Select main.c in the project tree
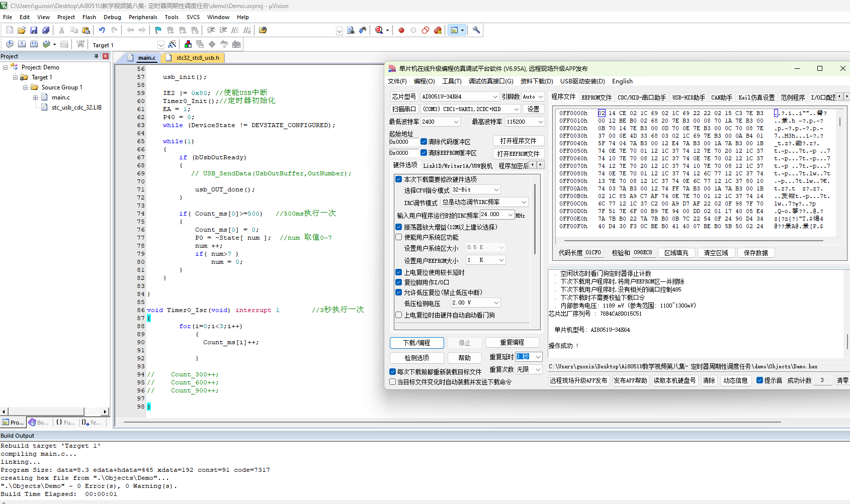Image resolution: width=850 pixels, height=504 pixels. click(x=60, y=97)
